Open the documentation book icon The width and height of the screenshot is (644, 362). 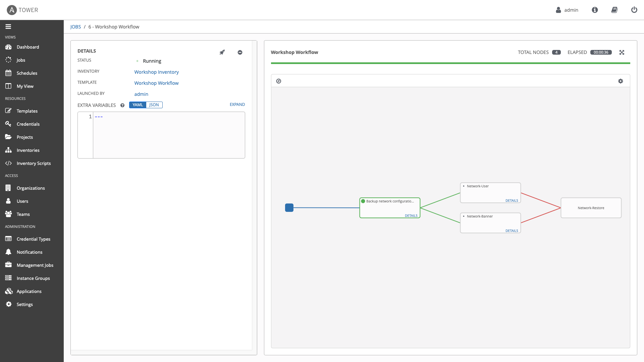point(614,10)
